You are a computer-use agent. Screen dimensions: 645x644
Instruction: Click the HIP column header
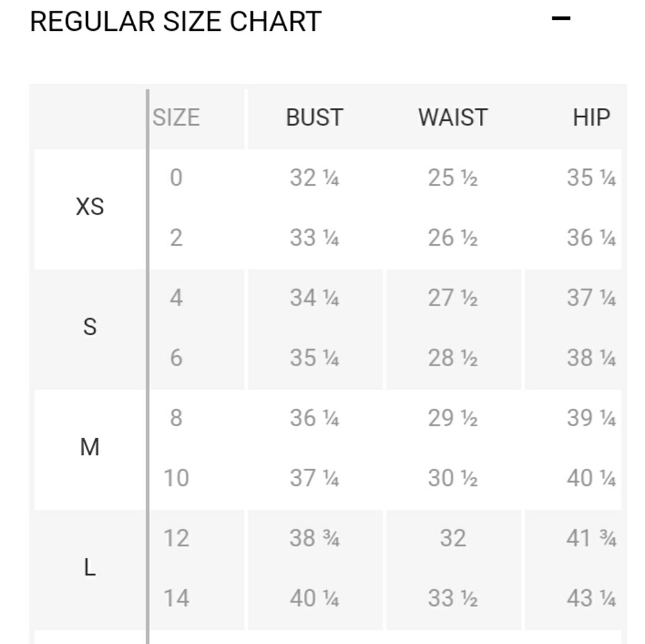coord(591,117)
